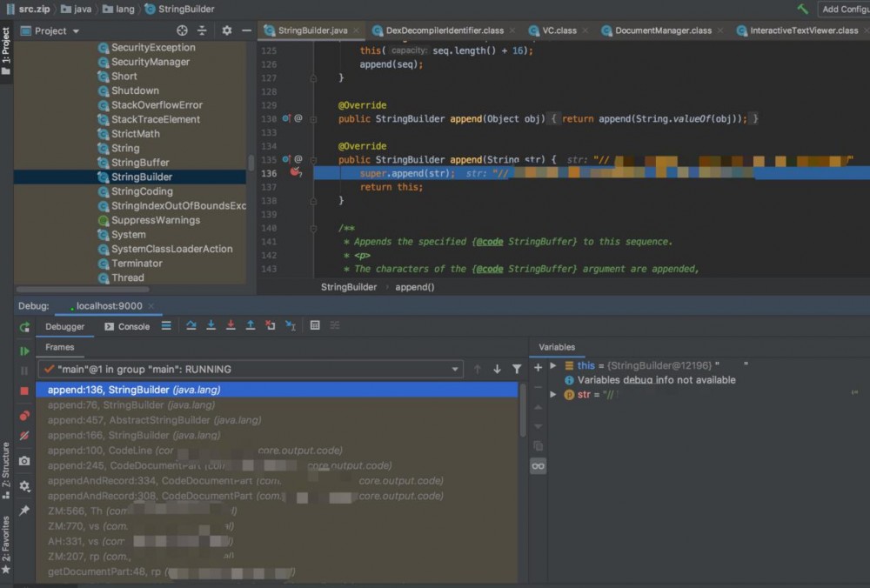
Task: Click the Step Out debugger icon
Action: click(x=251, y=326)
